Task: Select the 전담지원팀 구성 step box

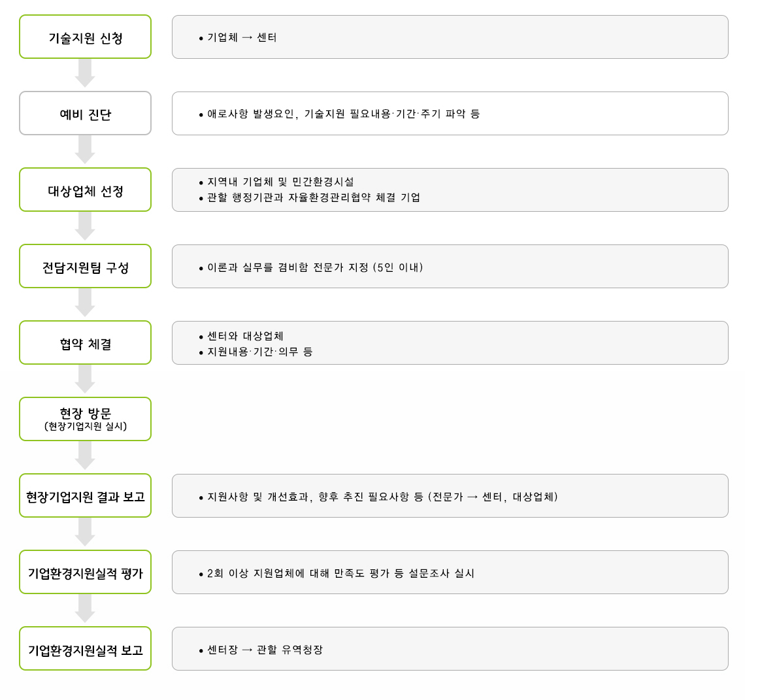Action: coord(85,266)
